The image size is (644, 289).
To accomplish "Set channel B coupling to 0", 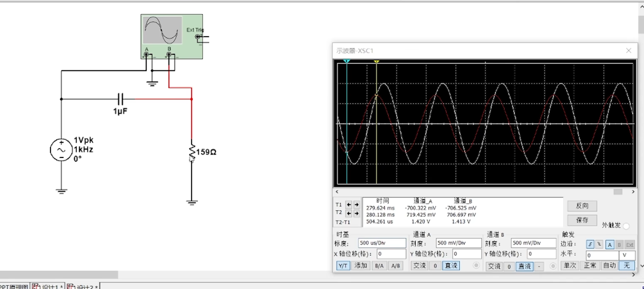I will point(509,267).
